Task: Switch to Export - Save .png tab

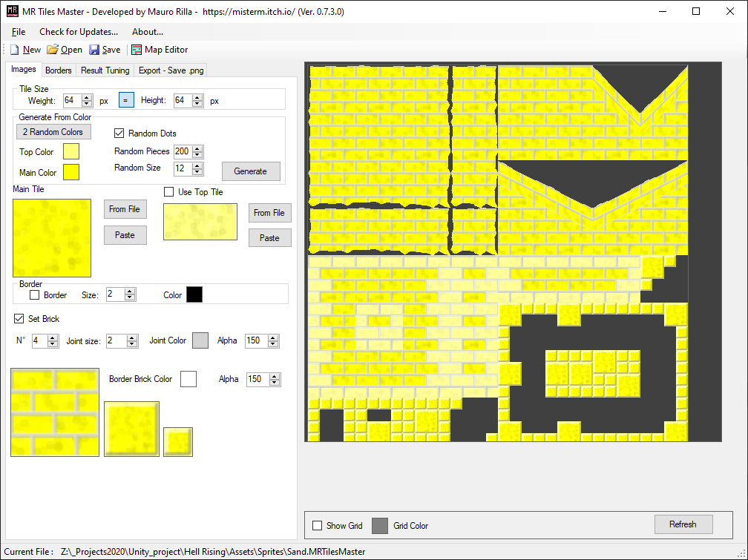Action: coord(171,70)
